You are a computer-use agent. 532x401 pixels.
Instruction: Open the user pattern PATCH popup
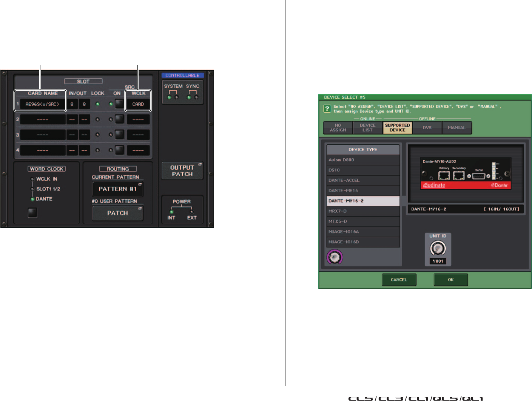117,213
